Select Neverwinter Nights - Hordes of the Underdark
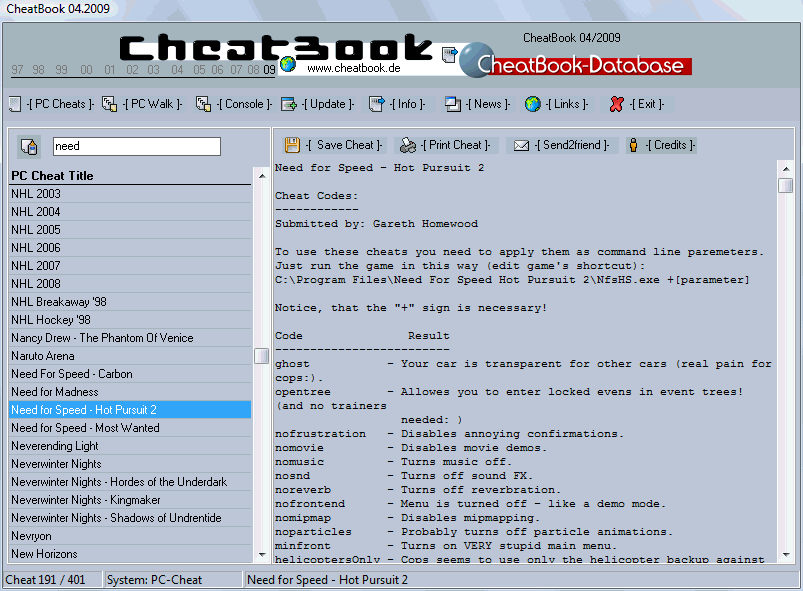This screenshot has width=803, height=591. 131,482
